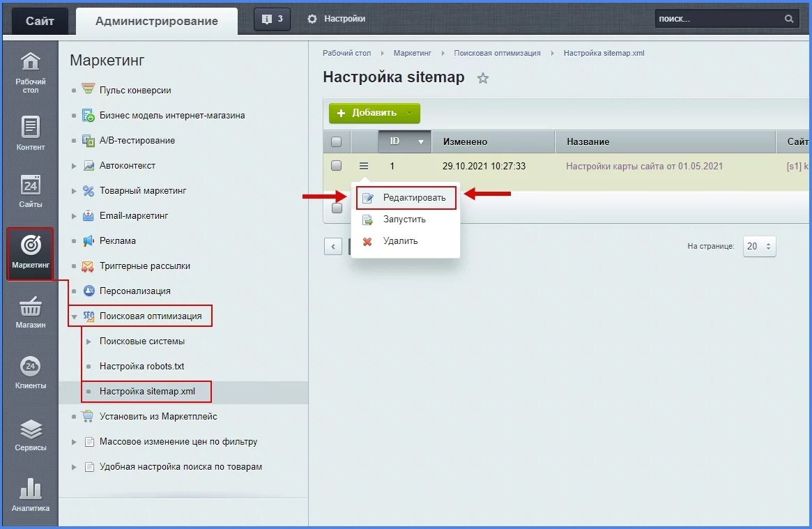The width and height of the screenshot is (812, 529).
Task: Open the Добавить button dropdown arrow
Action: click(x=410, y=113)
